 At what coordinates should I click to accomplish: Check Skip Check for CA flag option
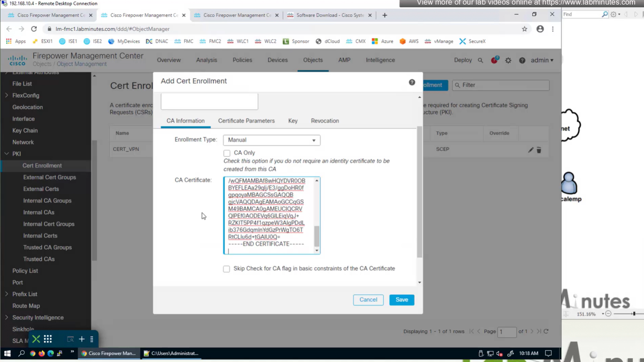coord(227,269)
